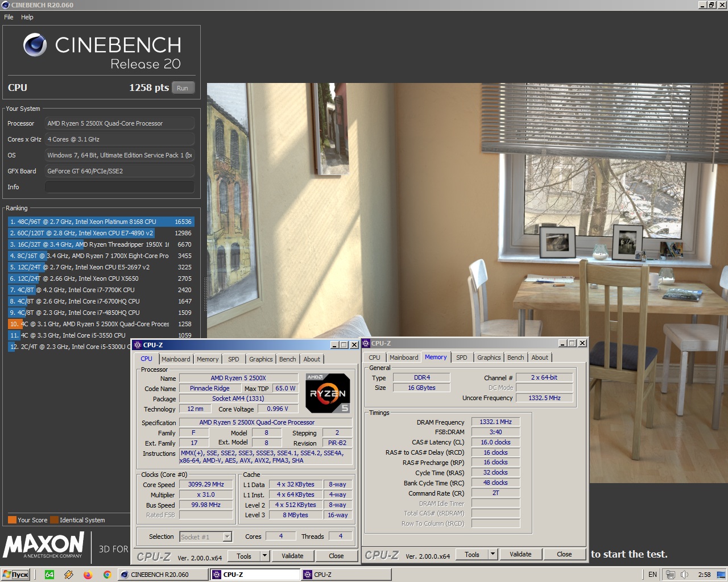Click the Cinebench sphere logo in the header
Image resolution: width=728 pixels, height=582 pixels.
(x=35, y=45)
